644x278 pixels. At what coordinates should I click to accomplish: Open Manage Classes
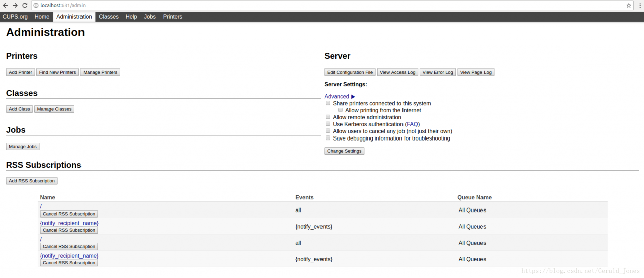54,109
